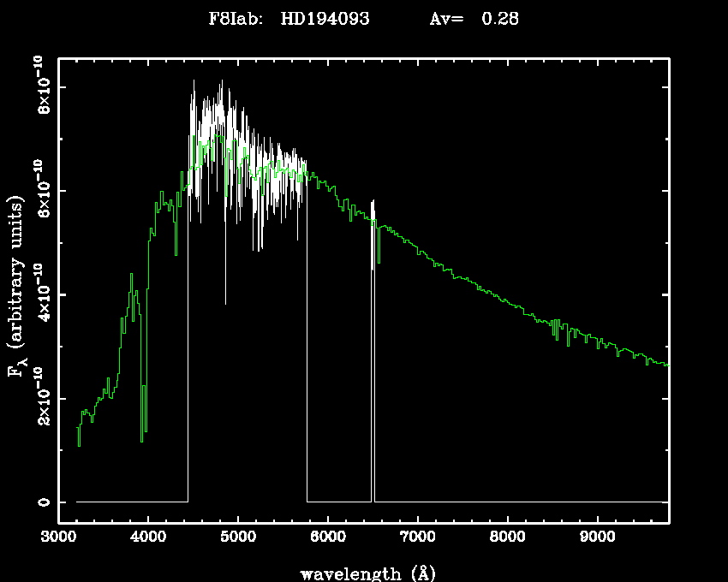The height and width of the screenshot is (582, 728).
Task: Click the wavelength (Å) x-axis label
Action: coord(363,573)
